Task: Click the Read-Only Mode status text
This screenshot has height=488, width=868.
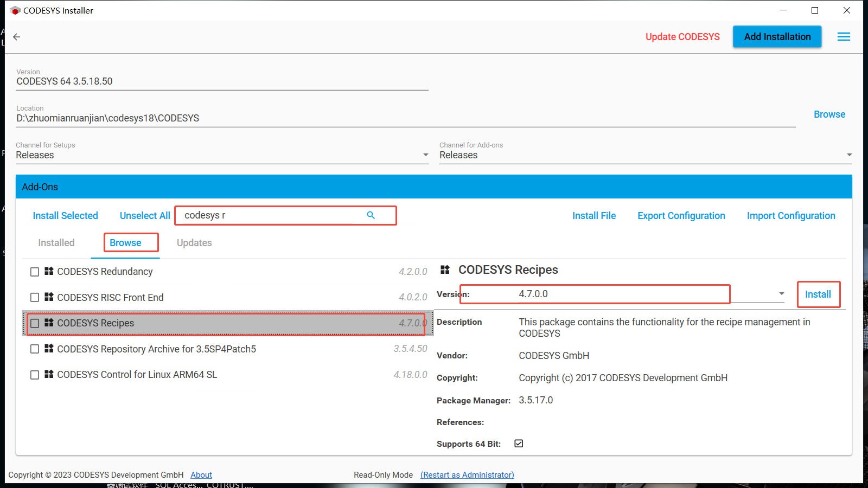Action: point(383,475)
